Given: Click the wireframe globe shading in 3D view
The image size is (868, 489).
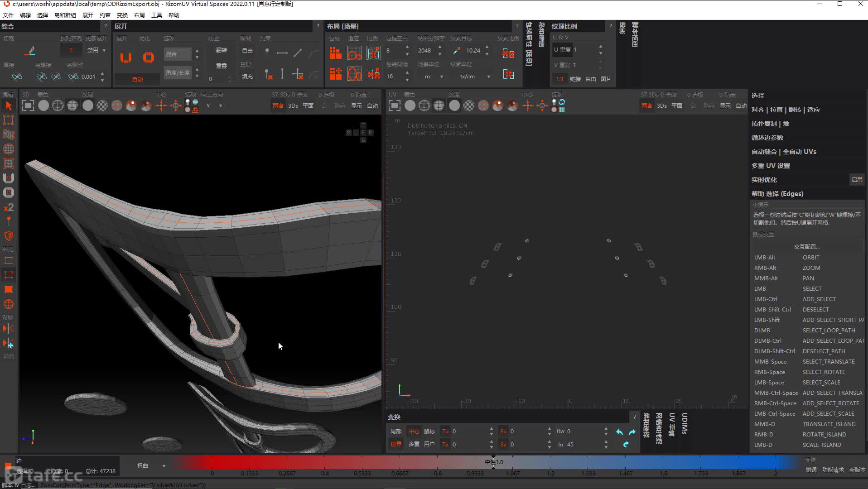Looking at the screenshot, I should (x=58, y=105).
